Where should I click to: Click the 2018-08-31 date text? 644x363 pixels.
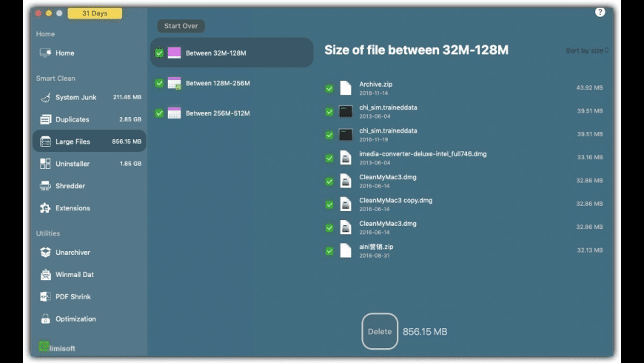pyautogui.click(x=374, y=256)
